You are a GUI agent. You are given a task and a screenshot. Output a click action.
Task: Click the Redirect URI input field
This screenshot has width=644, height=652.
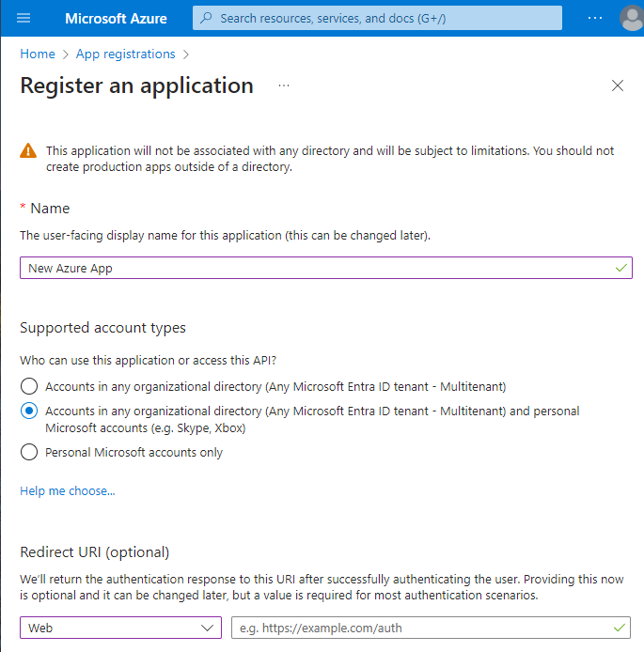click(431, 628)
